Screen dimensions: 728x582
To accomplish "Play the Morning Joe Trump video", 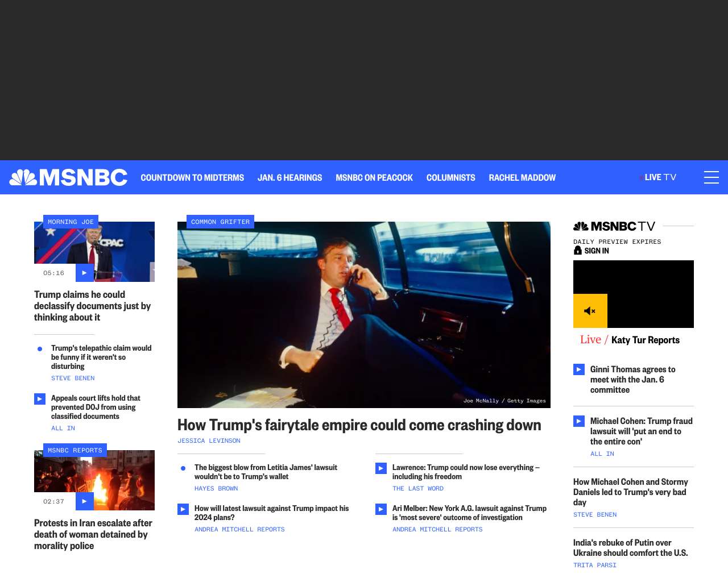I will (84, 273).
